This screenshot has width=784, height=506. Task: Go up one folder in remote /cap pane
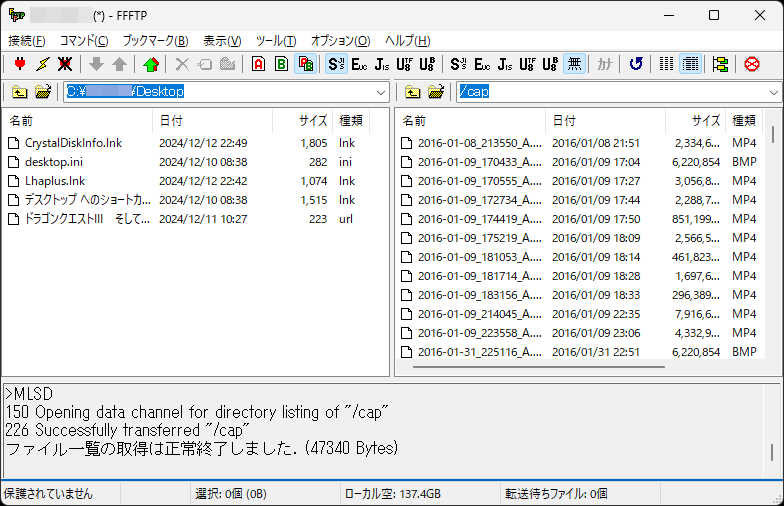(x=412, y=92)
